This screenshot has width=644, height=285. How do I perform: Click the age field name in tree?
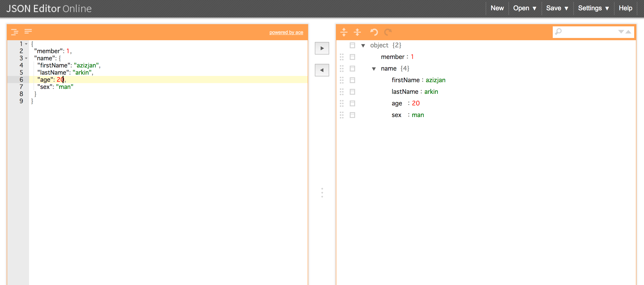click(x=397, y=104)
